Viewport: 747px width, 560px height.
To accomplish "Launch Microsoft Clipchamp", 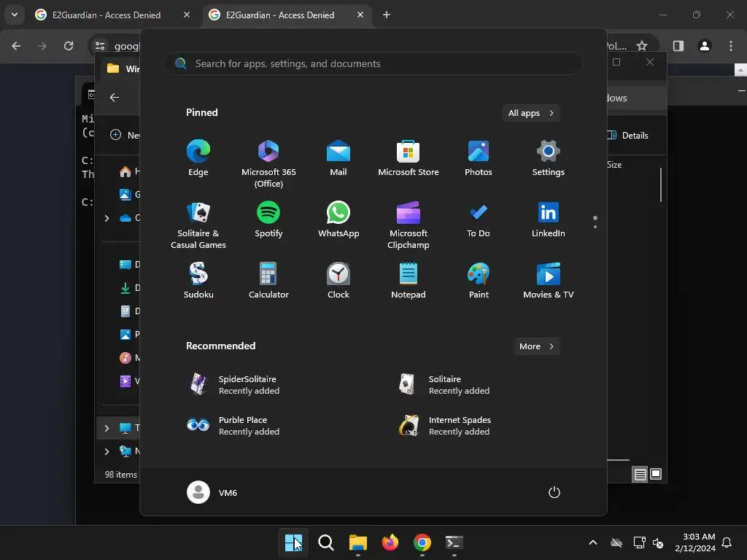I will [x=409, y=225].
